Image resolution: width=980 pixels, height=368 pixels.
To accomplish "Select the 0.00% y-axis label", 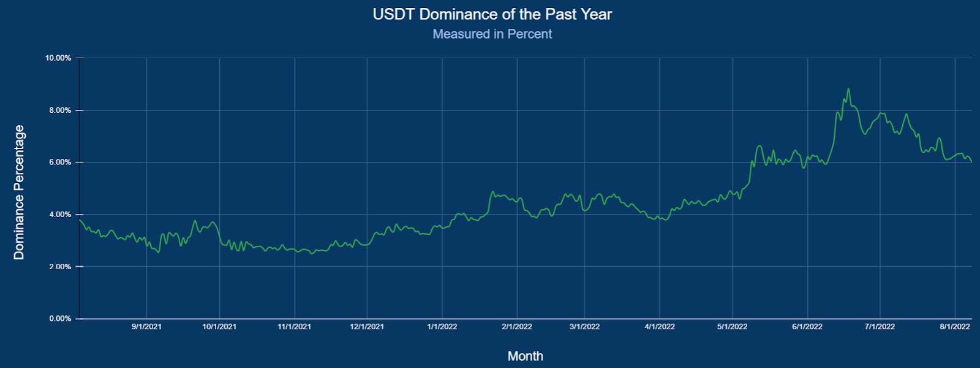I will pos(60,318).
